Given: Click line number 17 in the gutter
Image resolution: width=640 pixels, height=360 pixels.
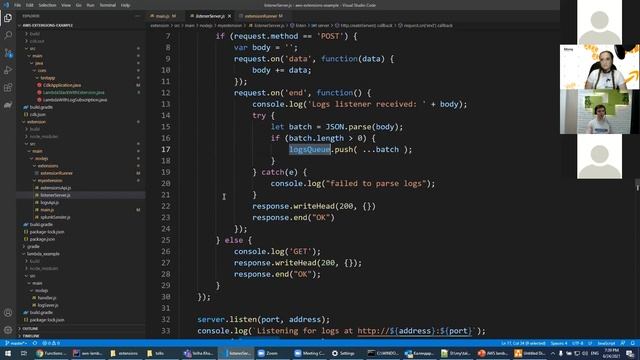Looking at the screenshot, I should coord(165,149).
